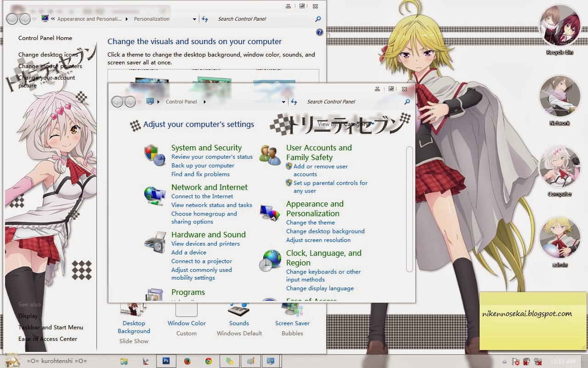
Task: Open Computer desktop icon
Action: pyautogui.click(x=559, y=167)
